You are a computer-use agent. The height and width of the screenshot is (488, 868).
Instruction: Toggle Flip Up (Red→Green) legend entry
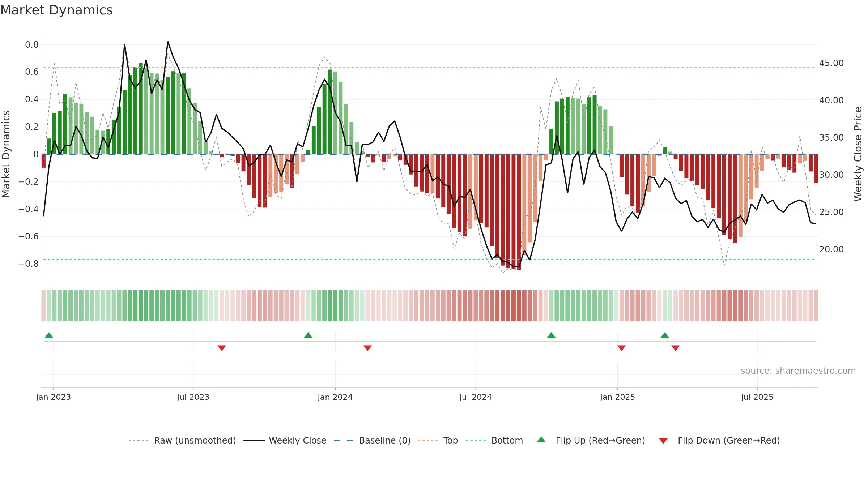(591, 440)
